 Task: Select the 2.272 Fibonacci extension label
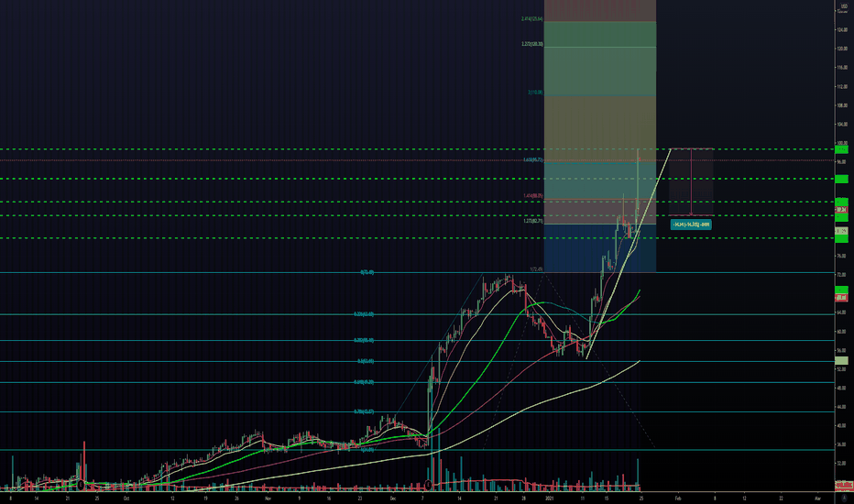[x=531, y=44]
